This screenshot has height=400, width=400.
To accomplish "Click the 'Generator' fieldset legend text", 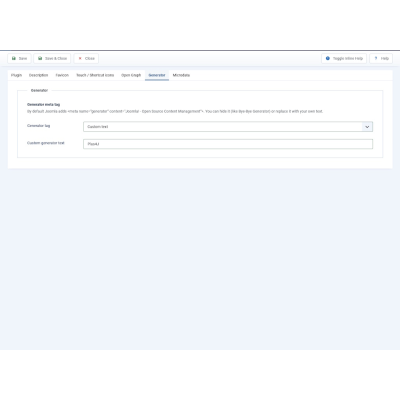I will click(39, 90).
